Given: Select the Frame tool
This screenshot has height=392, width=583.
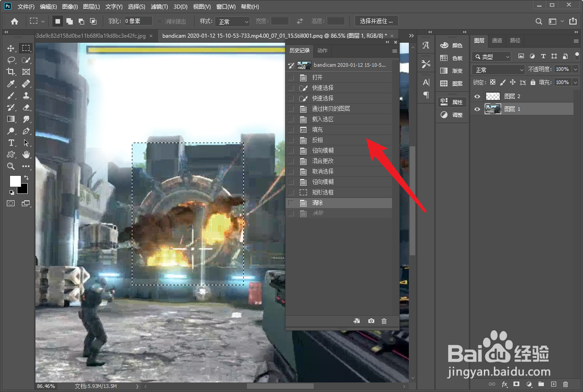Looking at the screenshot, I should click(26, 72).
